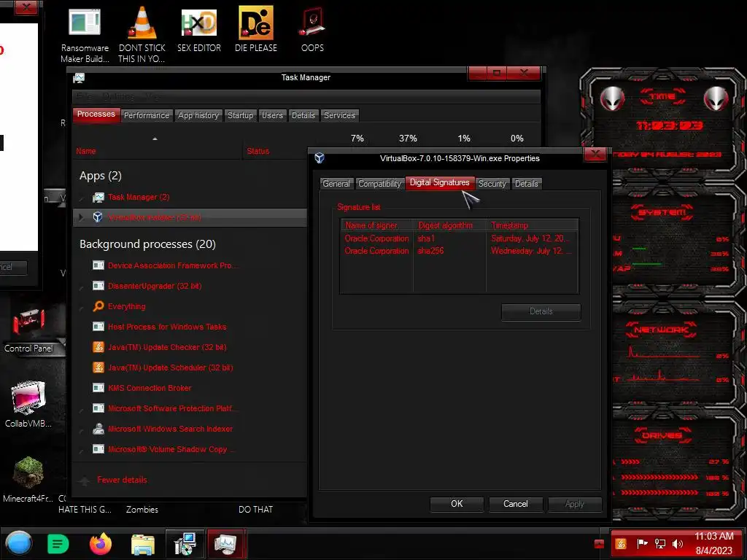
Task: Select the Host Process for Windows Tasks row
Action: click(190, 327)
